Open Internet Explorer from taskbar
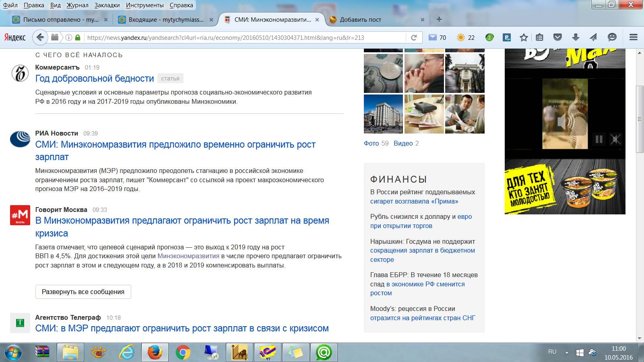644x362 pixels. [127, 353]
